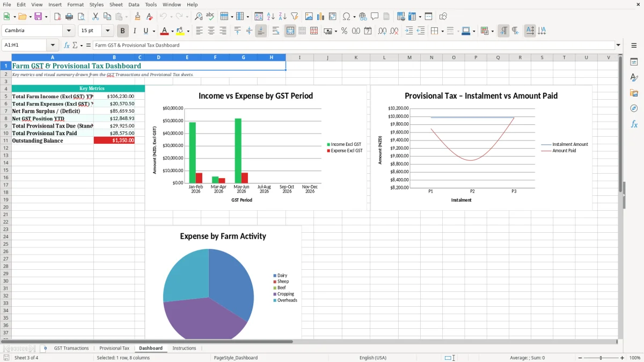The height and width of the screenshot is (362, 644).
Task: Apply the red font color swatch
Action: click(x=165, y=31)
